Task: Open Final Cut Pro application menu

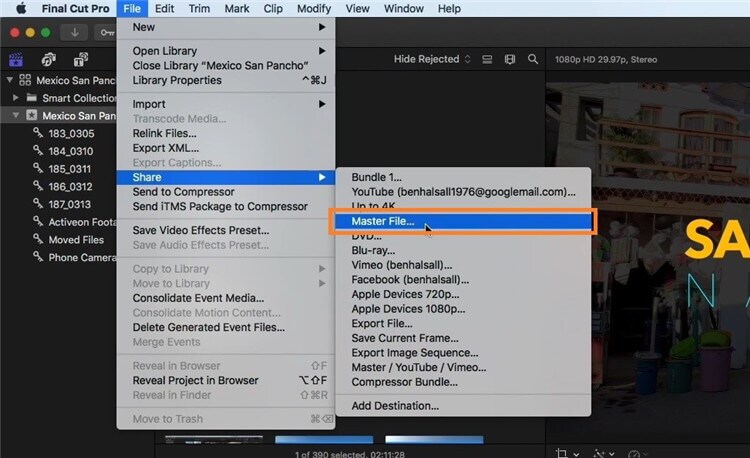Action: coord(75,9)
